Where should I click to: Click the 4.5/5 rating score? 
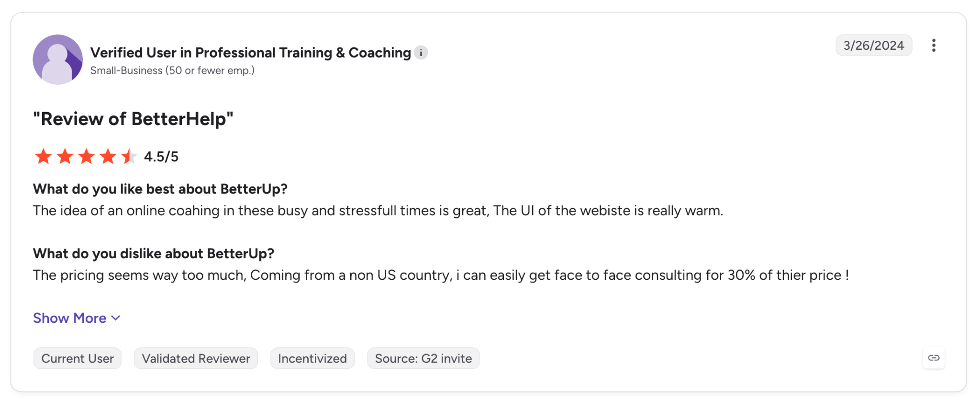tap(161, 157)
